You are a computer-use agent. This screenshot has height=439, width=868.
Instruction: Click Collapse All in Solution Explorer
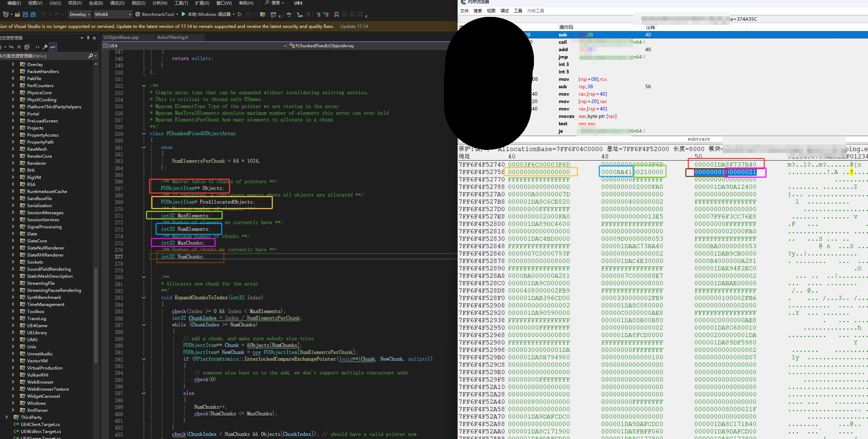[19, 47]
